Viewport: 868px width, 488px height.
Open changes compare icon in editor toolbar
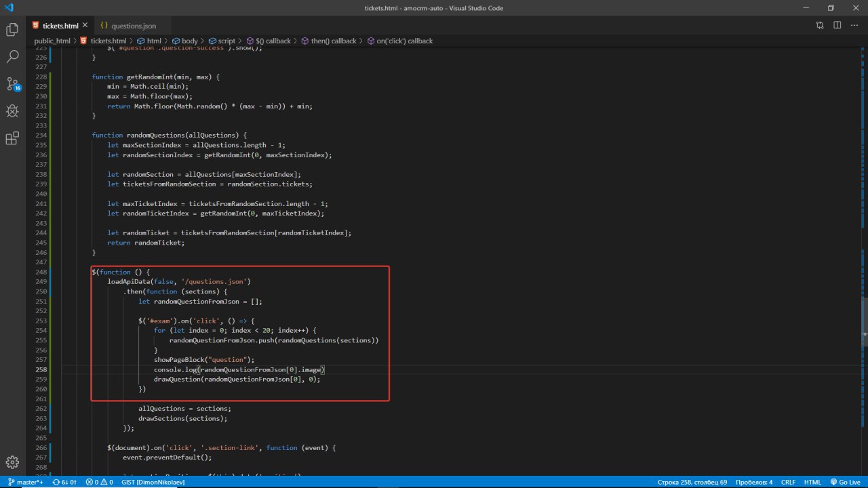(x=820, y=25)
